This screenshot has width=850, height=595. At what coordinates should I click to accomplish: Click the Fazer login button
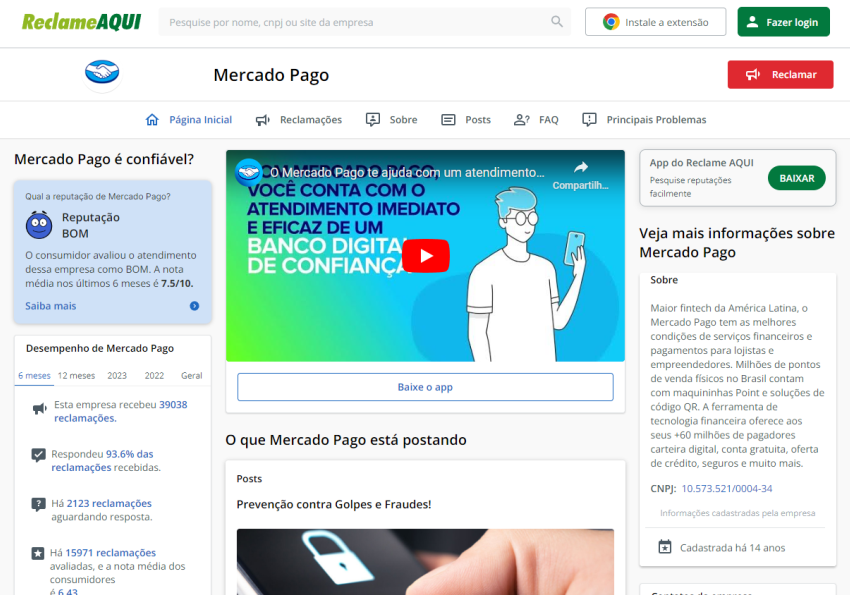pyautogui.click(x=783, y=22)
